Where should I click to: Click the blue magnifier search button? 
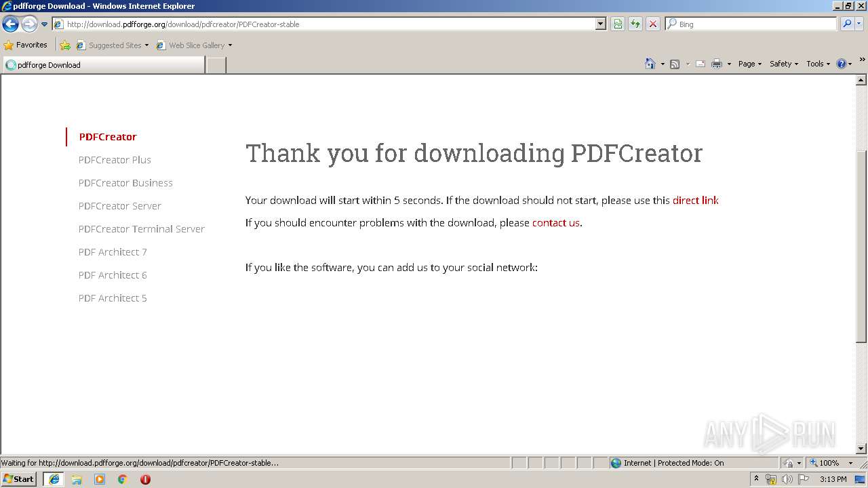click(847, 24)
